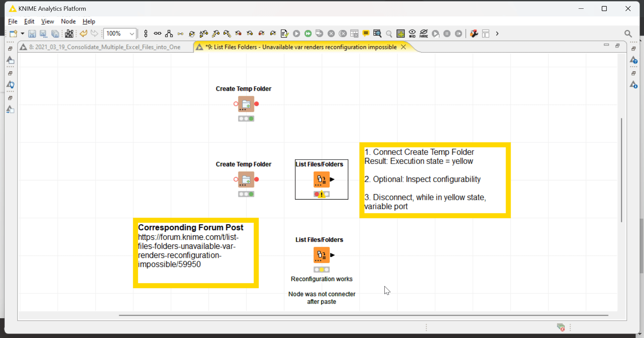Click the auto layout icon
Screen dimensions: 644x338
pyautogui.click(x=169, y=34)
